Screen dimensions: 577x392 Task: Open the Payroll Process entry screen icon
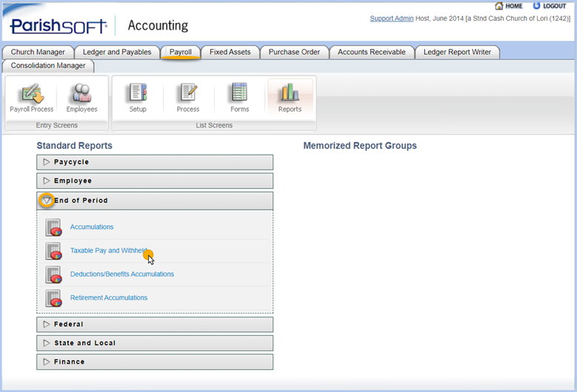(32, 93)
